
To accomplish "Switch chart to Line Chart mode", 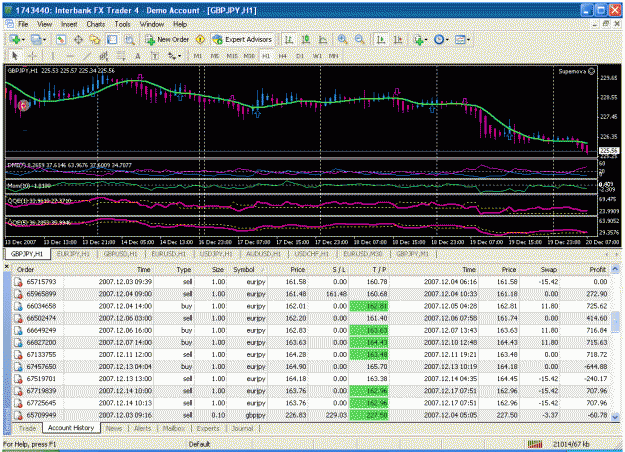I will (323, 39).
